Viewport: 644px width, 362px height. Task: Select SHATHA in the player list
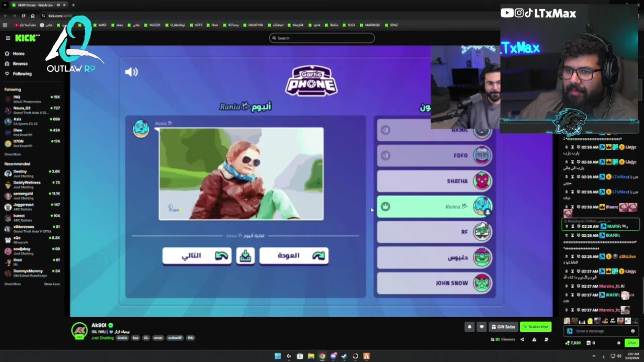435,181
